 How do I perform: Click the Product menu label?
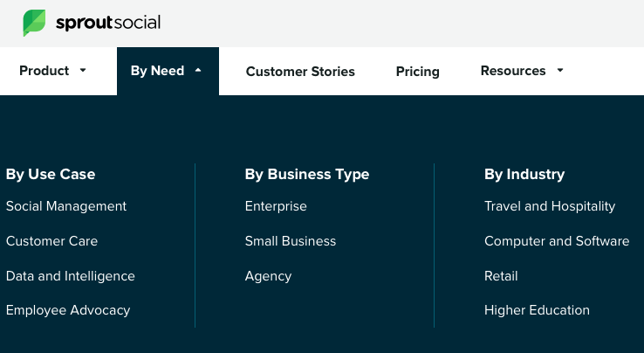(44, 71)
